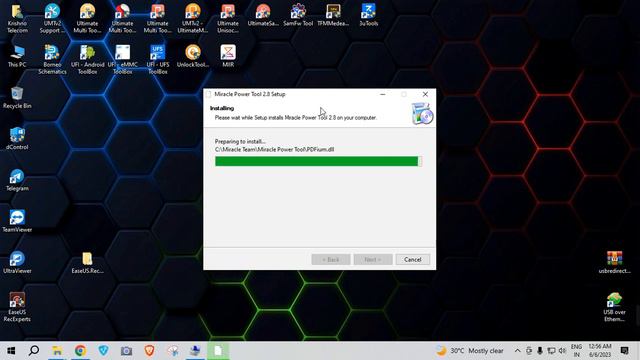Click the PDFium.dll file path text
This screenshot has width=640, height=360.
coord(274,149)
